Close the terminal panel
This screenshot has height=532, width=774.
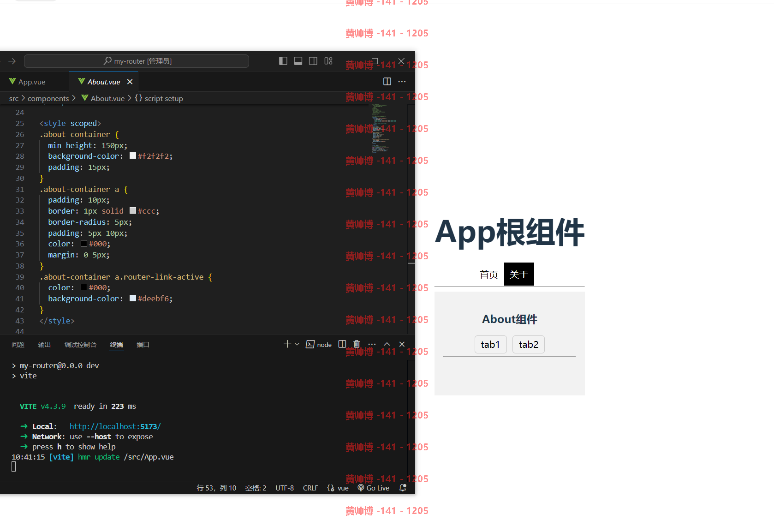(402, 344)
